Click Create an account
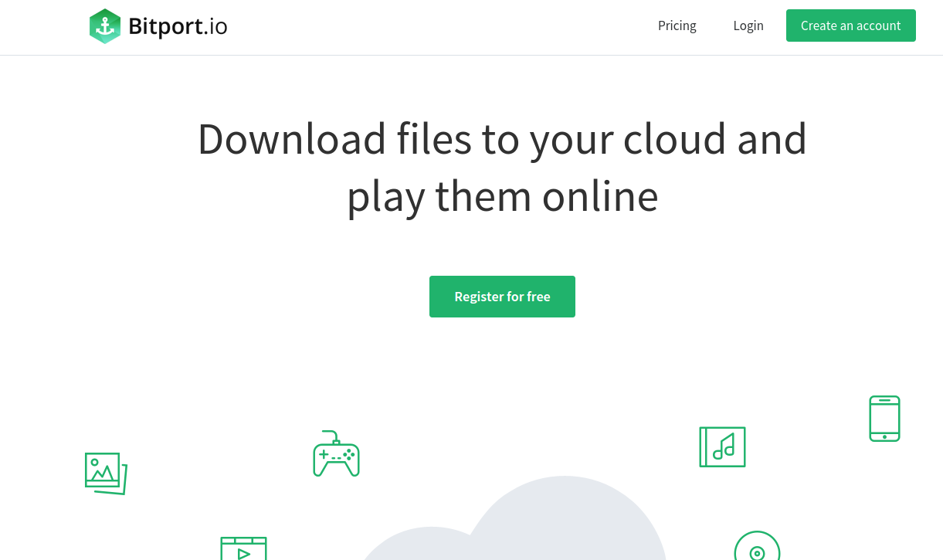This screenshot has width=943, height=560. coord(850,25)
